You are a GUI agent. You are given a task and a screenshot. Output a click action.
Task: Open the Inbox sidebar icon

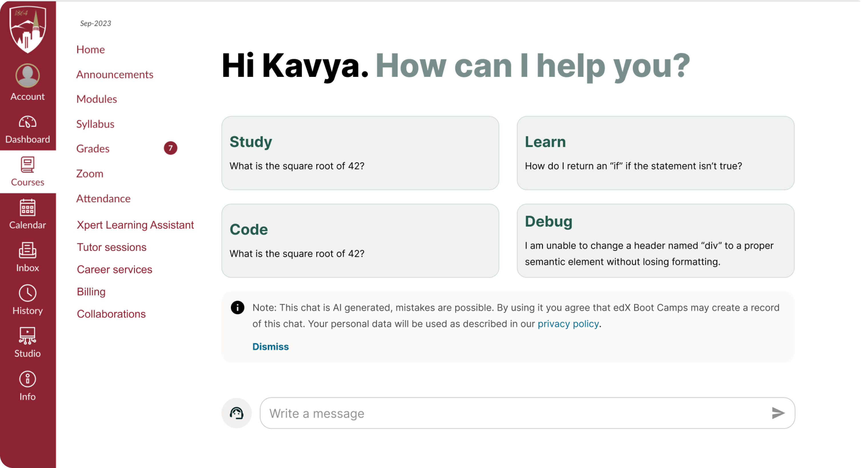coord(28,250)
